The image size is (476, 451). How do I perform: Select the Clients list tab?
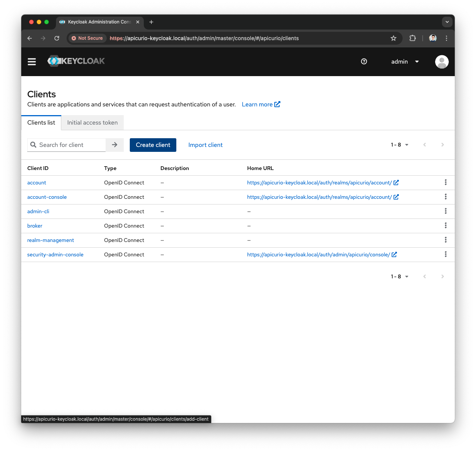41,122
